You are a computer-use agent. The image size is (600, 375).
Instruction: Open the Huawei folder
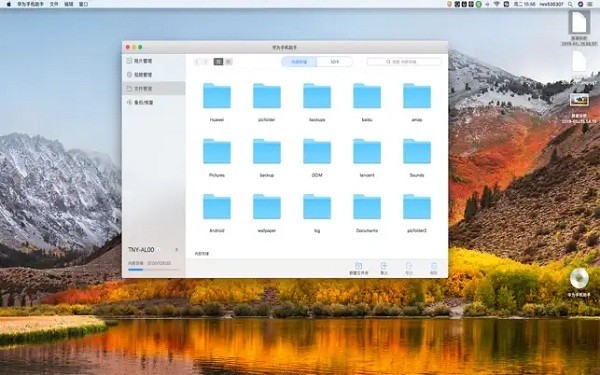(217, 96)
